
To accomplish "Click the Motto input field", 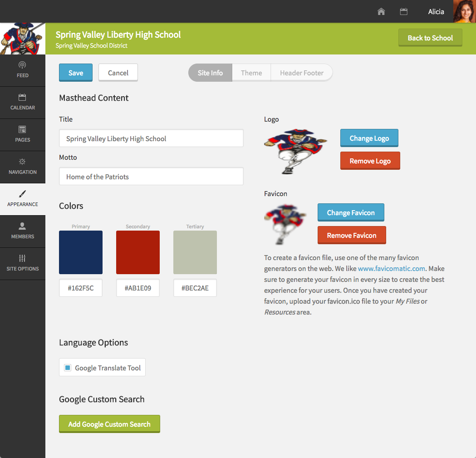I will pos(151,177).
